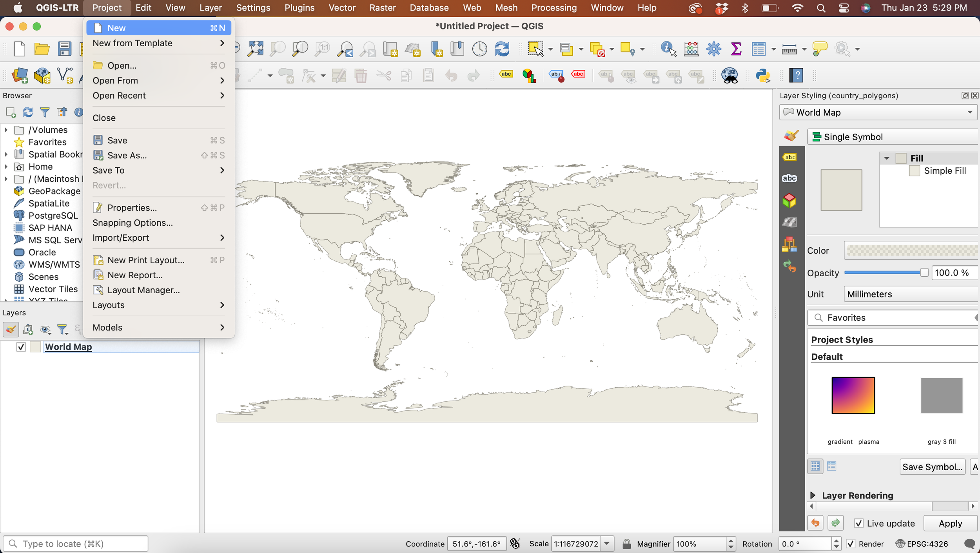980x553 pixels.
Task: Select the Map Tips speech bubble icon
Action: (819, 49)
